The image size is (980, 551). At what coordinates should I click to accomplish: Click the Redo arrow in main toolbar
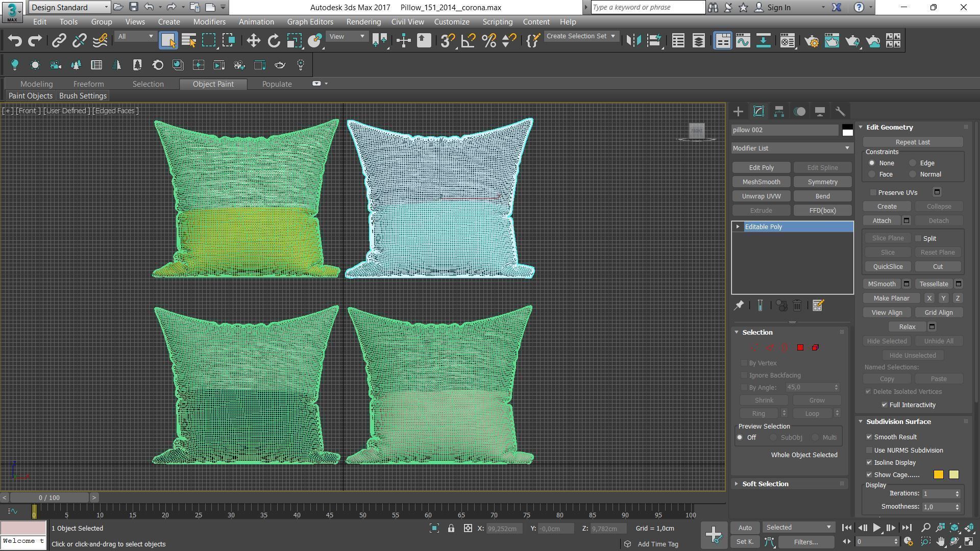click(35, 41)
